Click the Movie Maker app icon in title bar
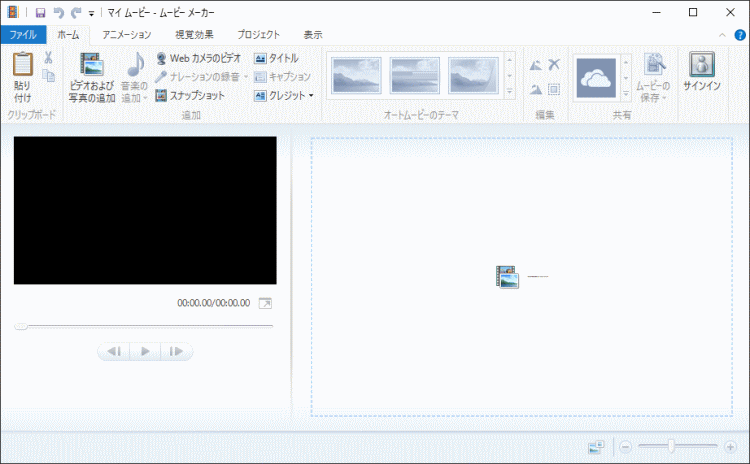This screenshot has height=464, width=750. pos(12,12)
